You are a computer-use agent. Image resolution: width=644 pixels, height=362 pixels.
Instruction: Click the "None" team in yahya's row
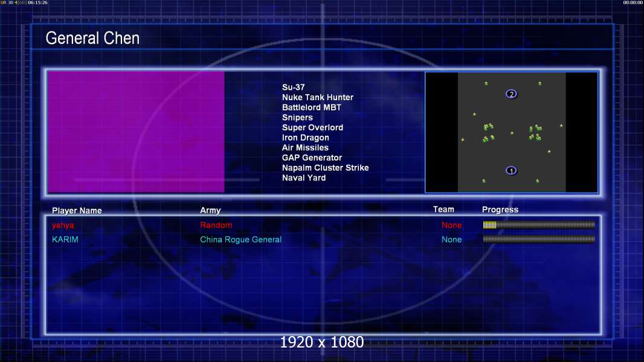[451, 225]
